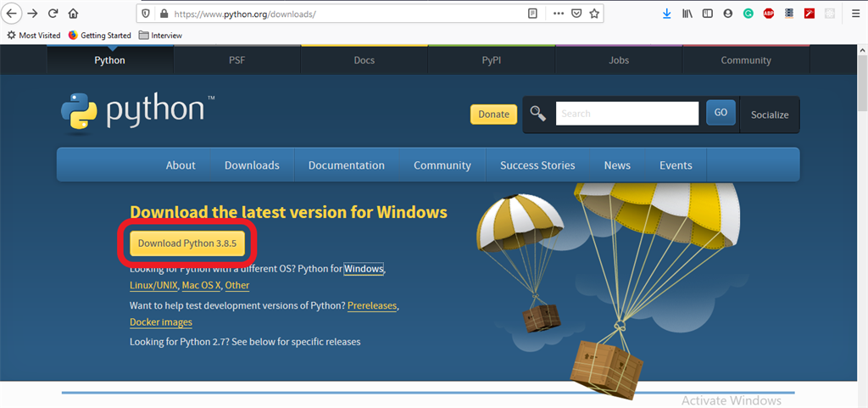Follow the Linux/UNIX link
868x408 pixels.
coord(154,285)
